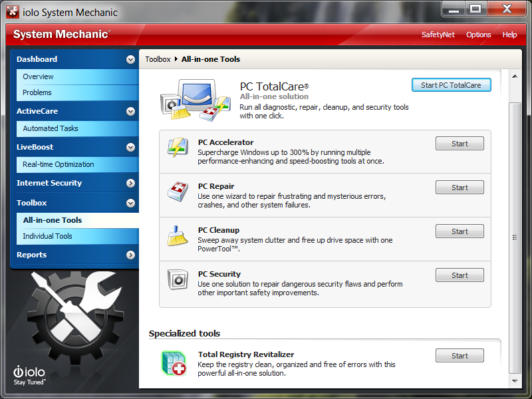Click the iolo app icon in title bar
Viewport: 532px width, 399px height.
(13, 12)
